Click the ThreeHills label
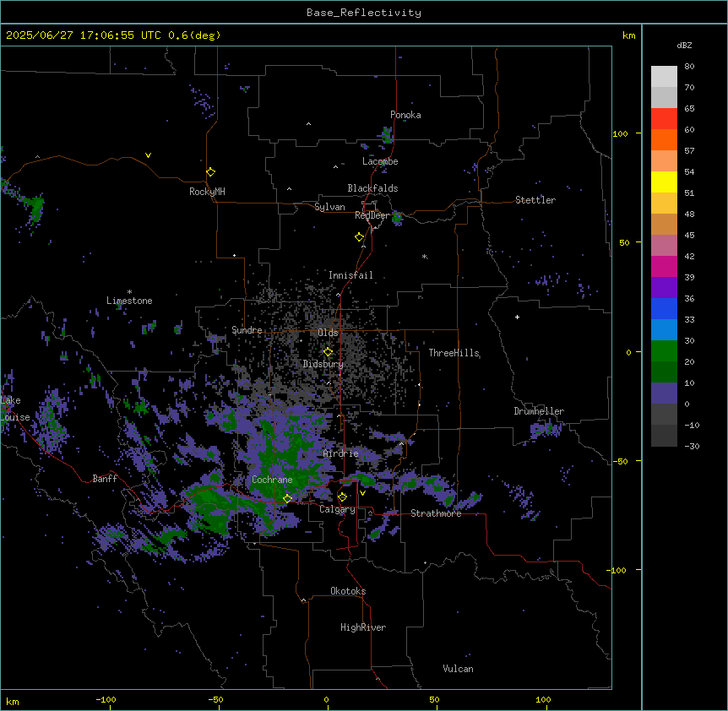The height and width of the screenshot is (711, 728). (454, 353)
